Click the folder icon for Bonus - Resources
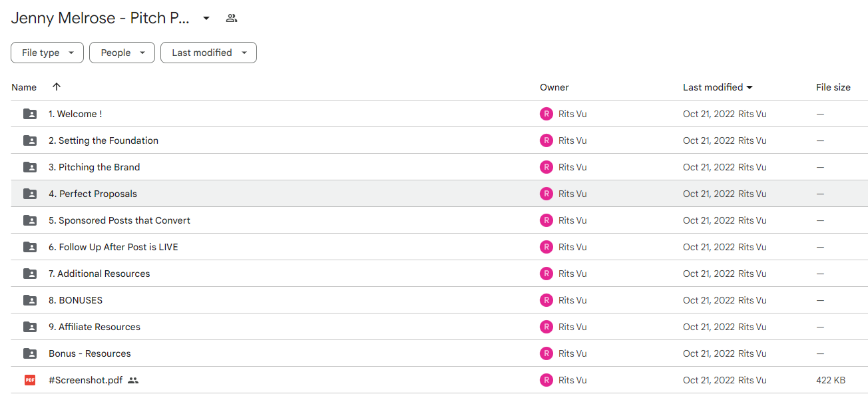Screen dimensions: 868x410 click(x=30, y=353)
